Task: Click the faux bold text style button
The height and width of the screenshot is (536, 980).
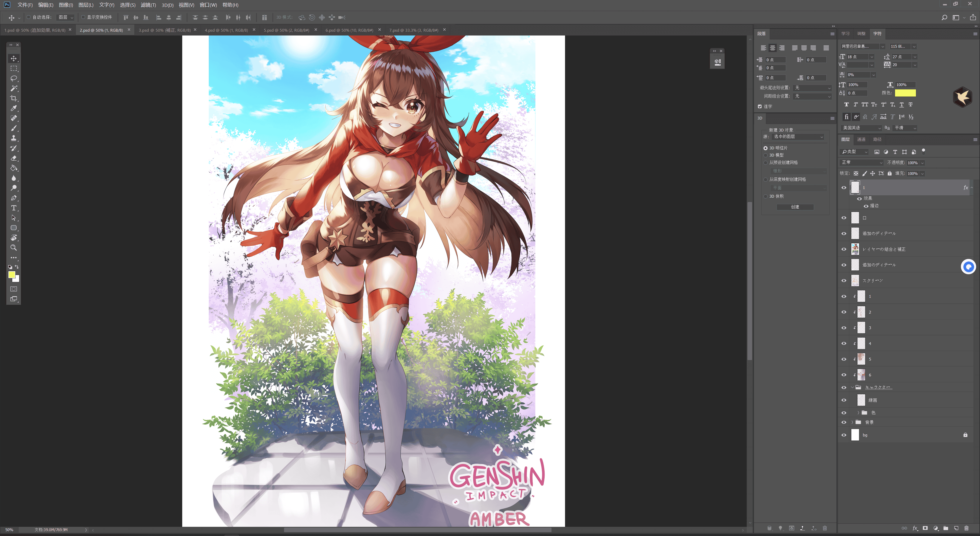Action: click(847, 105)
